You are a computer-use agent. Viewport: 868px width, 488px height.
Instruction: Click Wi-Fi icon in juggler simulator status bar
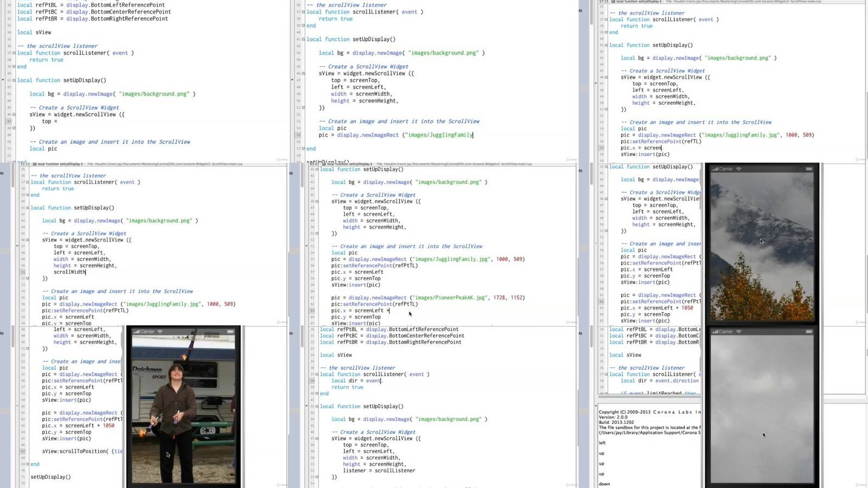point(160,332)
